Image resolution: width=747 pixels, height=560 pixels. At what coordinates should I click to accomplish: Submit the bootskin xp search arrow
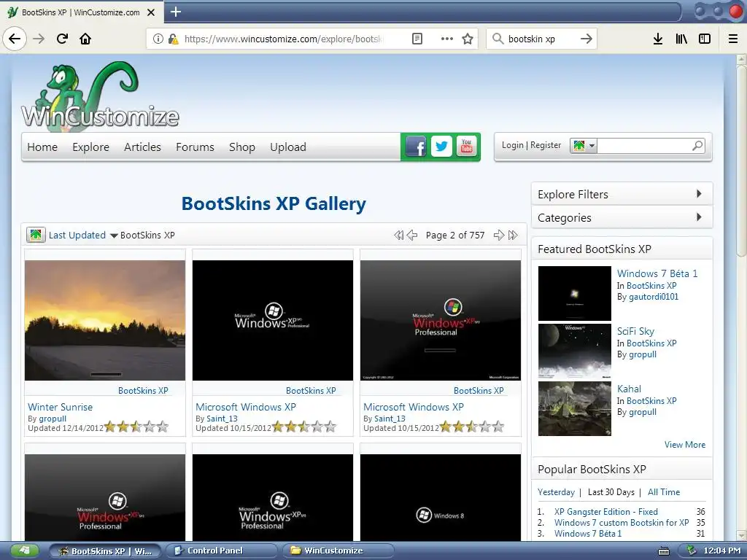586,39
